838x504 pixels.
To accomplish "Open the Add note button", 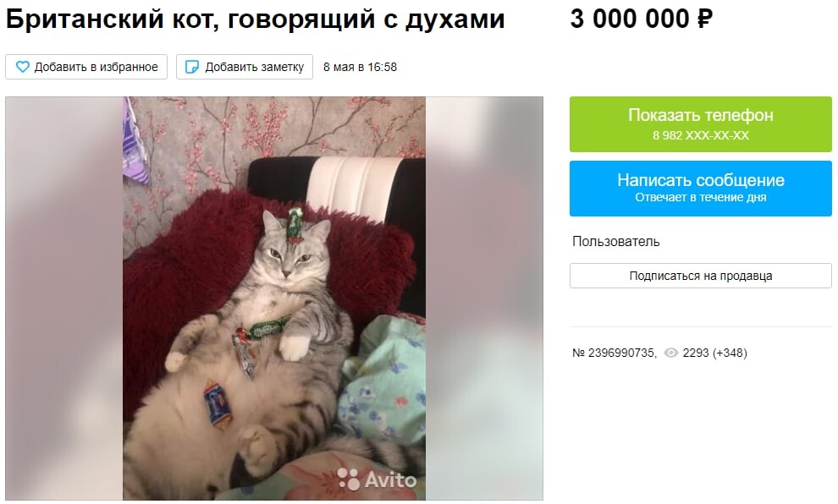I will [245, 67].
